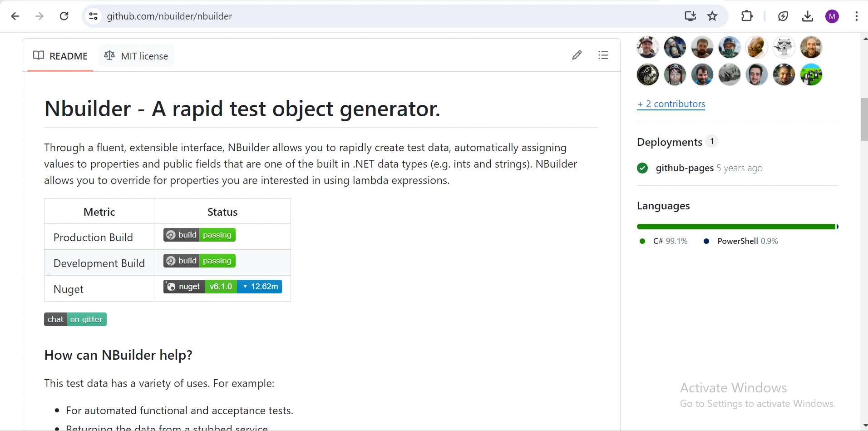This screenshot has height=431, width=868.
Task: Edit README with pencil icon
Action: point(577,55)
